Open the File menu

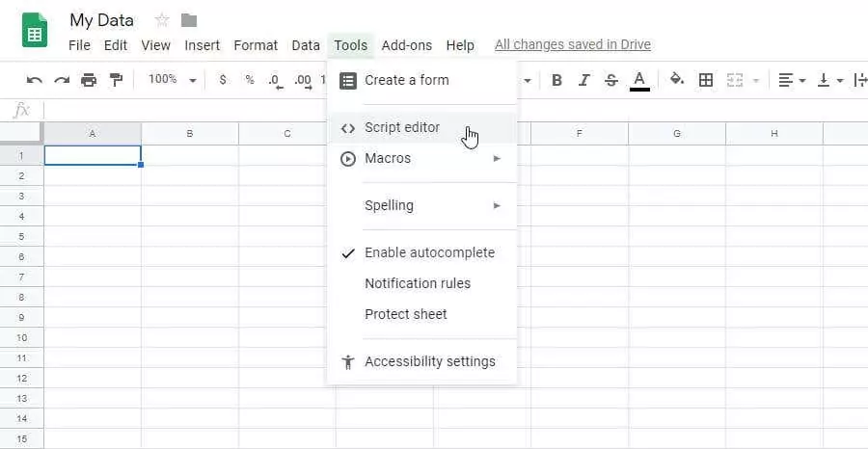point(79,45)
